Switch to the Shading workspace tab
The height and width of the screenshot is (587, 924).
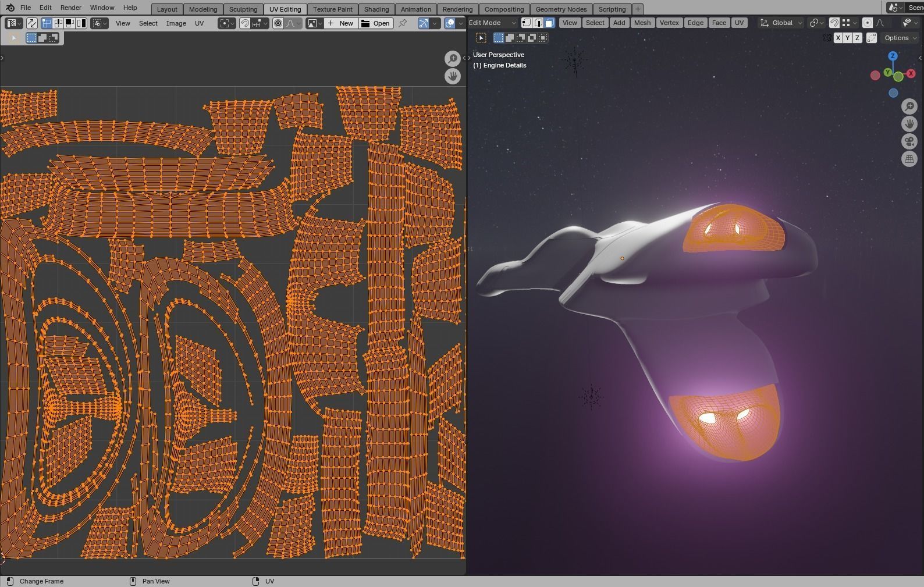(x=376, y=9)
